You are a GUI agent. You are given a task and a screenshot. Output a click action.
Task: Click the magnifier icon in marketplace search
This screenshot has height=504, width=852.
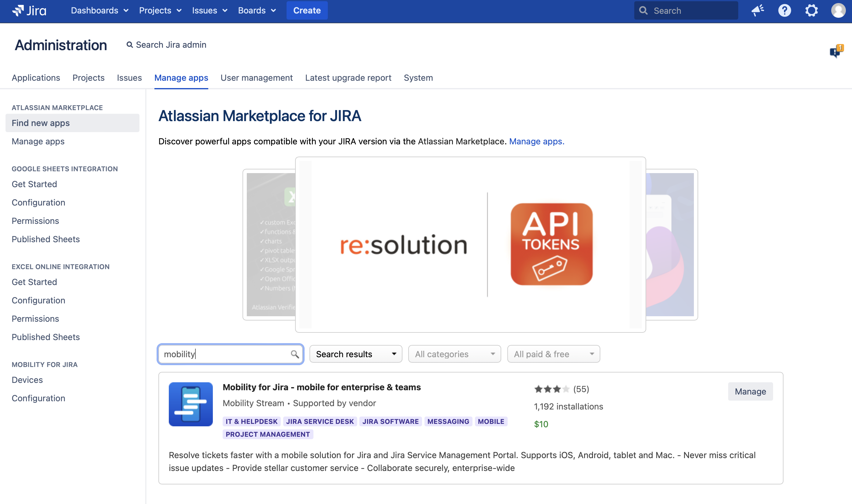(x=295, y=354)
